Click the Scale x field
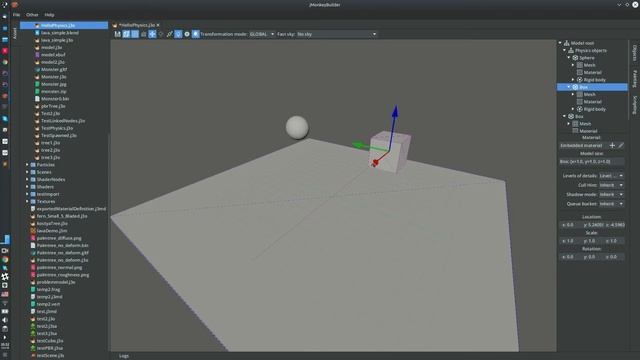The height and width of the screenshot is (360, 640). tap(569, 241)
